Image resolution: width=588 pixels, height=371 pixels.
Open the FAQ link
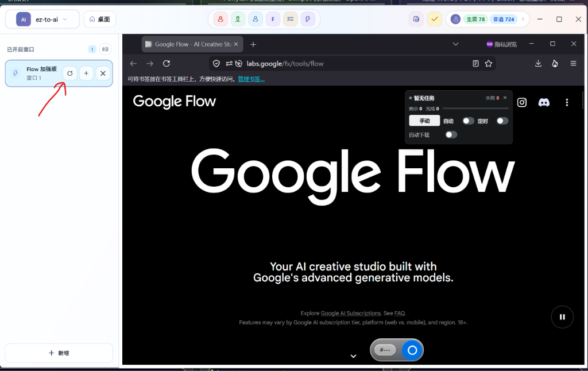pos(400,313)
